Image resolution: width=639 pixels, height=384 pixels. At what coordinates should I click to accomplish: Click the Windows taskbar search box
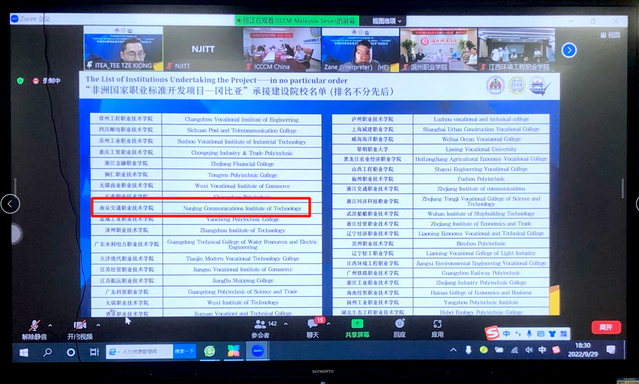tap(140, 351)
